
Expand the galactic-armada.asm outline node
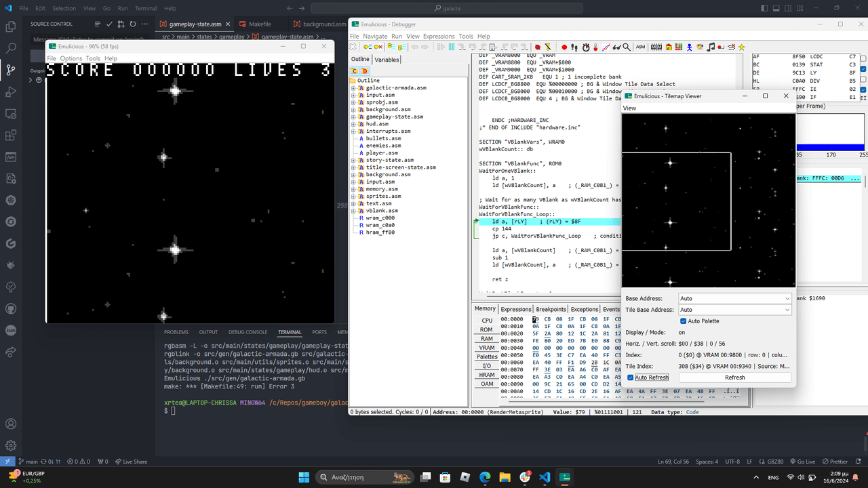353,88
